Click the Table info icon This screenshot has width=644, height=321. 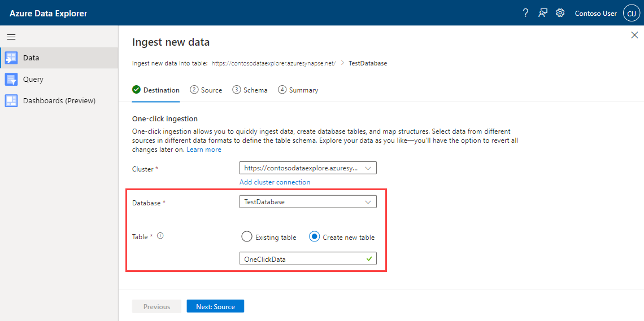pyautogui.click(x=160, y=236)
